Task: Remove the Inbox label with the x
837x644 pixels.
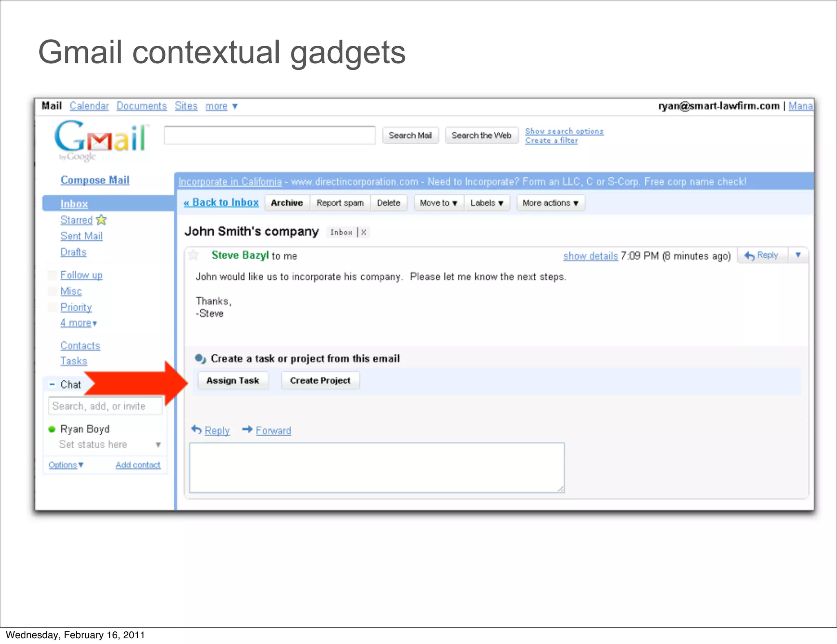Action: pos(364,232)
